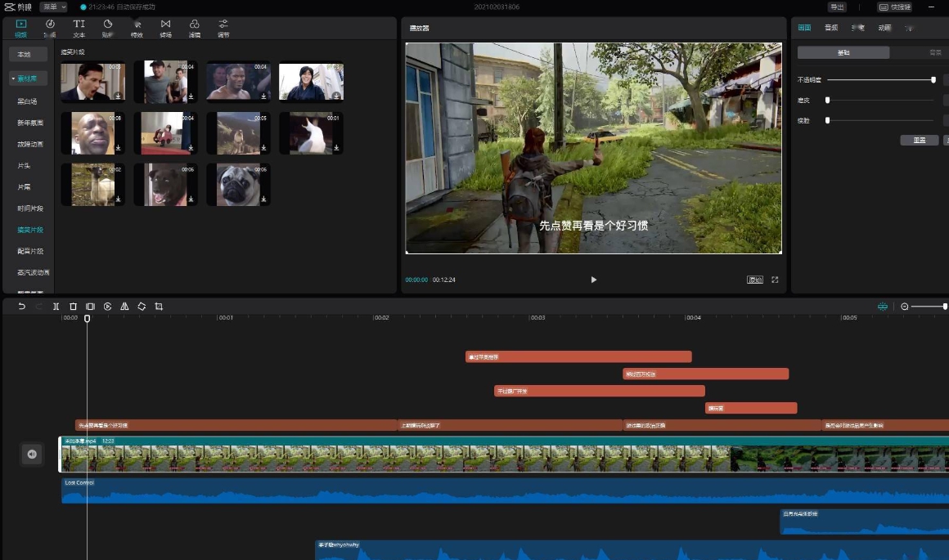949x560 pixels.
Task: Select the man in cap thumbnail
Action: (x=166, y=82)
